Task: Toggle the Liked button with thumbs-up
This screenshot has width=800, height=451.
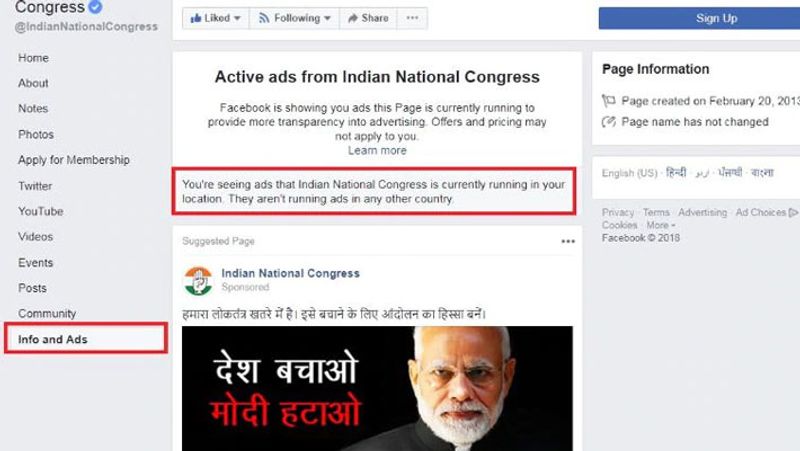Action: pos(215,18)
